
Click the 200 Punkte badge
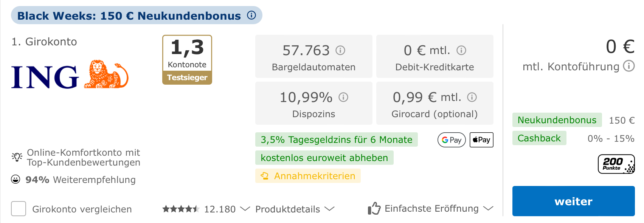[x=616, y=164]
